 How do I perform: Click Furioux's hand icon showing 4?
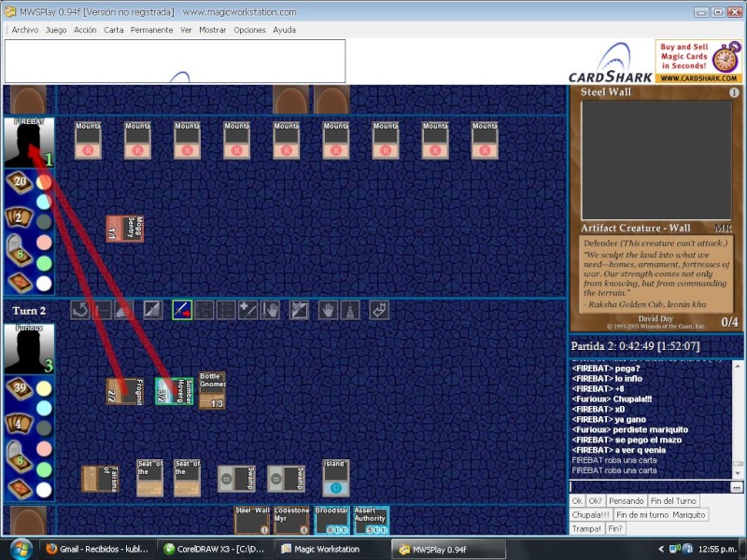coord(19,424)
